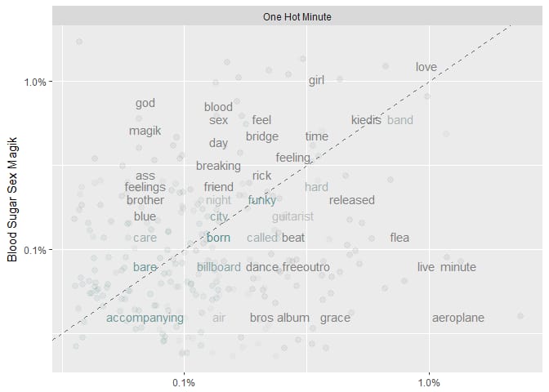Select the word "girl" near the top

tap(316, 81)
